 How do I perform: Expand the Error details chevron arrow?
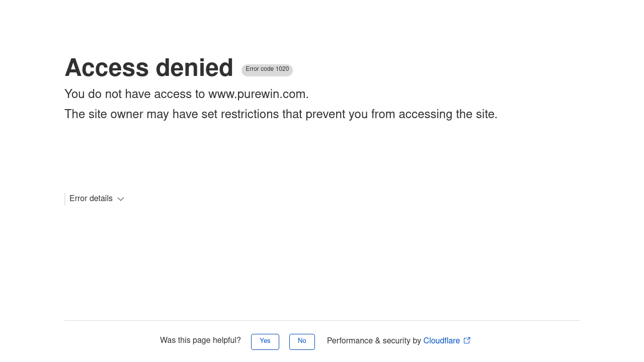click(121, 199)
